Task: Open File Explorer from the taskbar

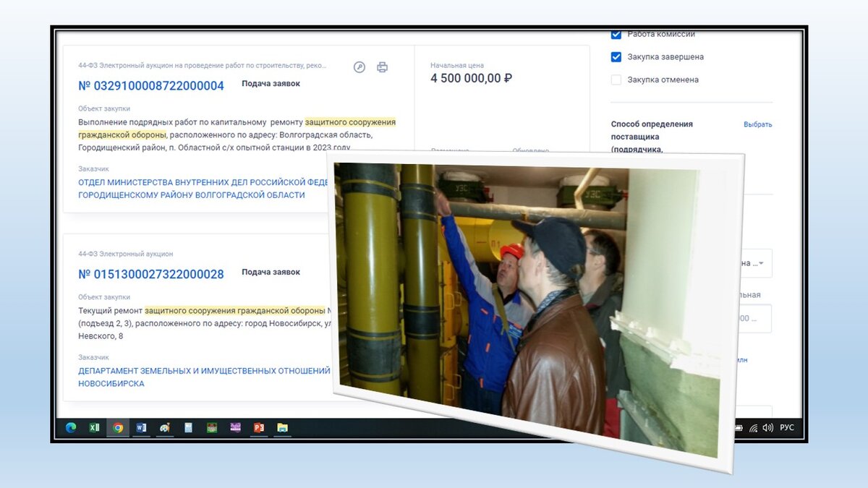Action: tap(284, 427)
